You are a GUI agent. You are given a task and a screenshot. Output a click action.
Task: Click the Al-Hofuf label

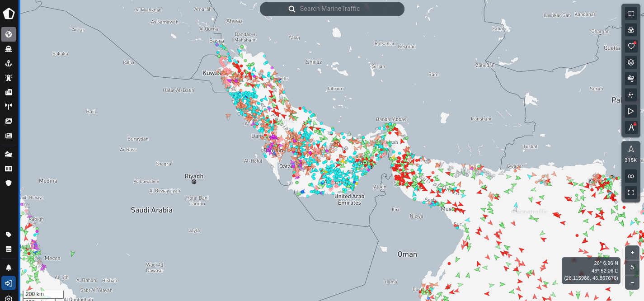click(253, 161)
